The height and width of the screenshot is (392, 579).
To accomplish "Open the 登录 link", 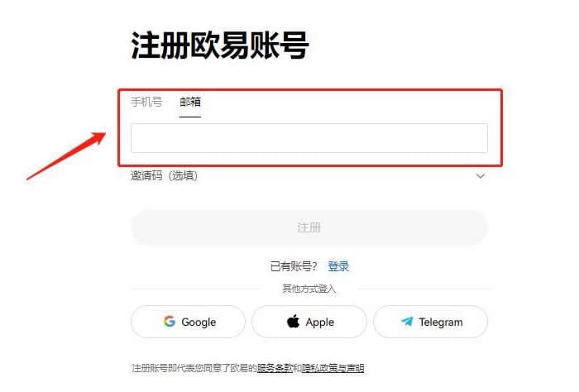I will tap(338, 266).
